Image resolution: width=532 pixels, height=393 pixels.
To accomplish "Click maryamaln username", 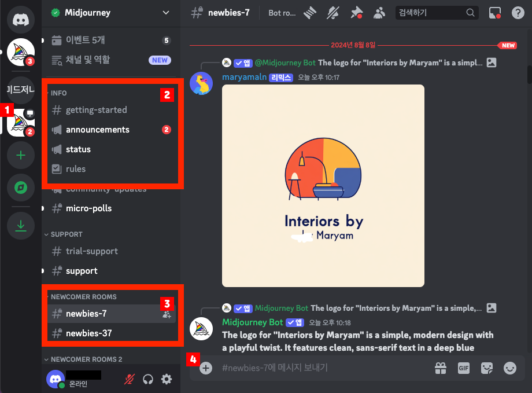I will point(244,77).
